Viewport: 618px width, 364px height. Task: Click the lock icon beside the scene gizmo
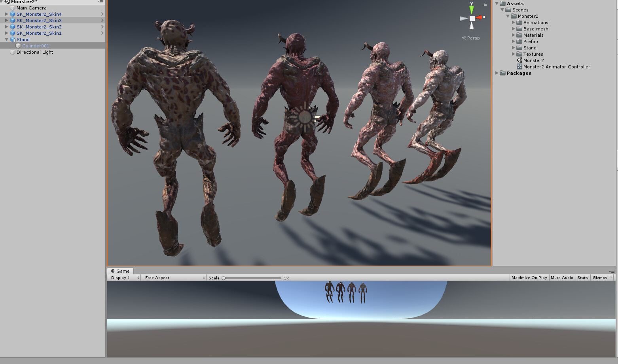485,4
